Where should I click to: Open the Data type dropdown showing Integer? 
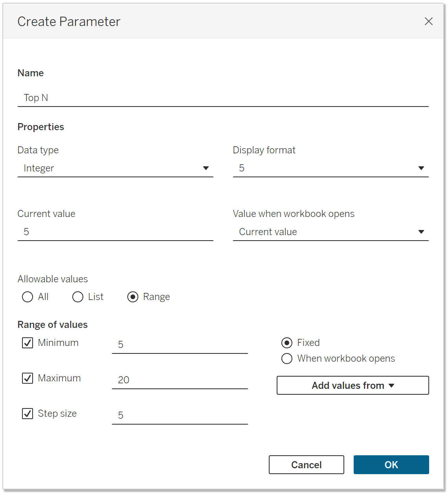(x=115, y=168)
